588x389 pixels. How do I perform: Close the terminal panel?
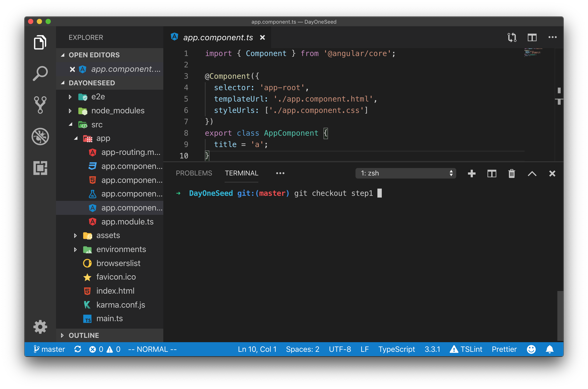pyautogui.click(x=552, y=173)
